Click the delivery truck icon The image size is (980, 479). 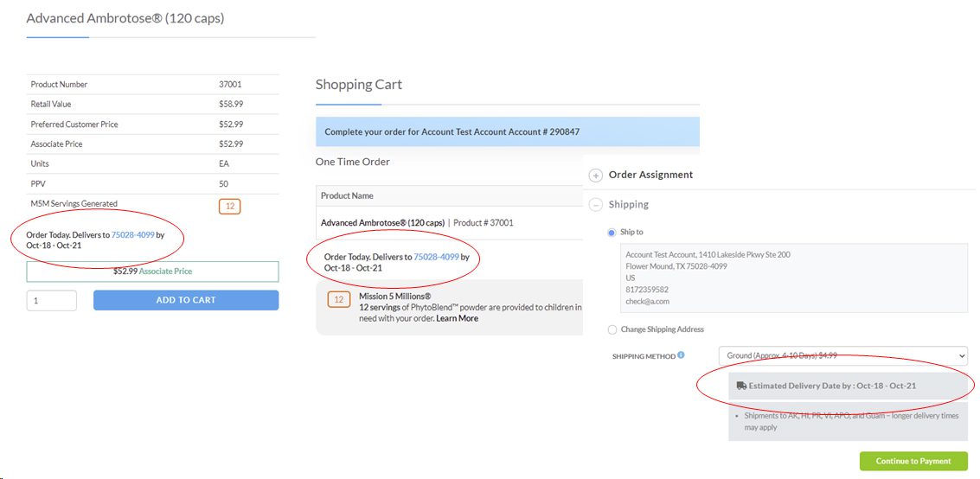click(741, 386)
